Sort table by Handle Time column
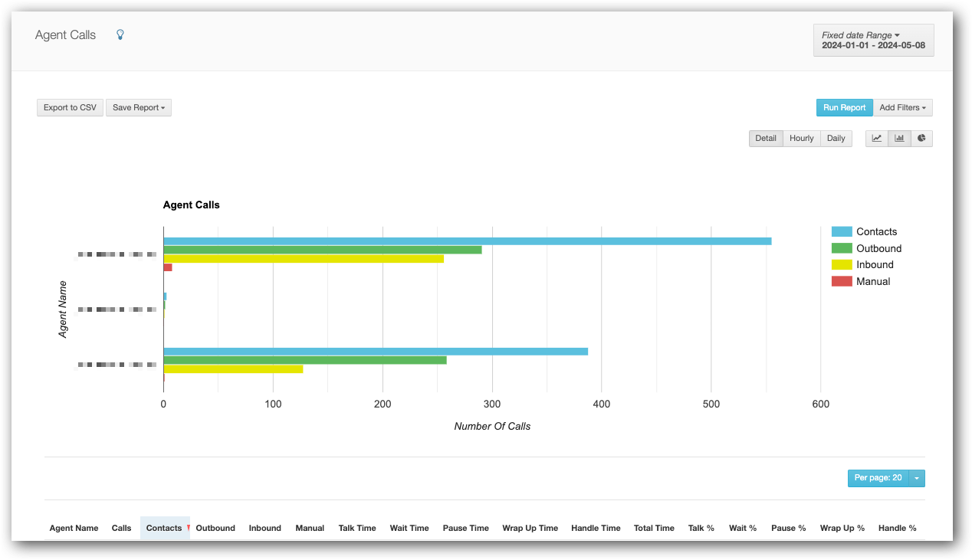Image resolution: width=972 pixels, height=560 pixels. (x=596, y=528)
